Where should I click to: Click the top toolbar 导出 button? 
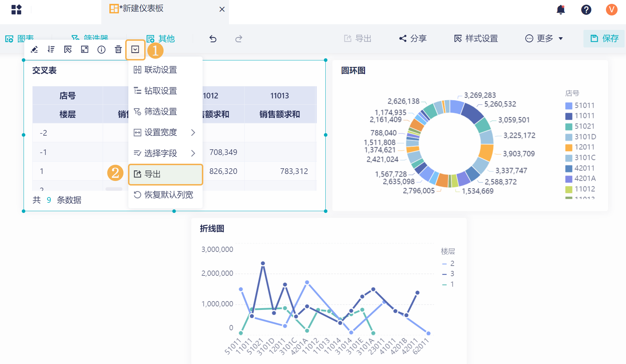tap(358, 38)
